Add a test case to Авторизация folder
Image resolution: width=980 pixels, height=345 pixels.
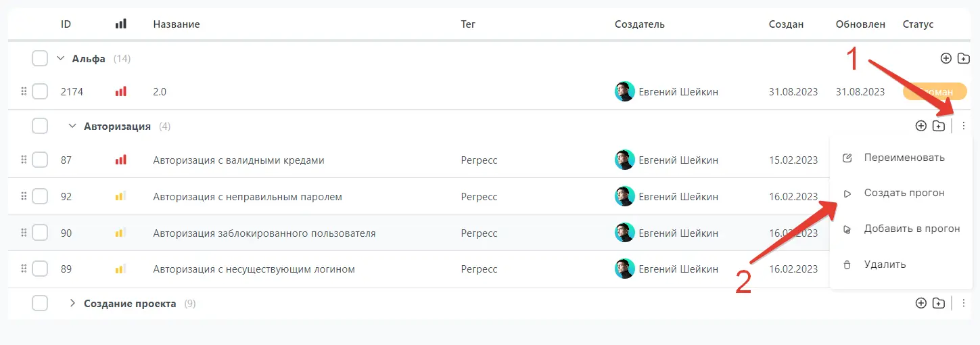[x=920, y=126]
